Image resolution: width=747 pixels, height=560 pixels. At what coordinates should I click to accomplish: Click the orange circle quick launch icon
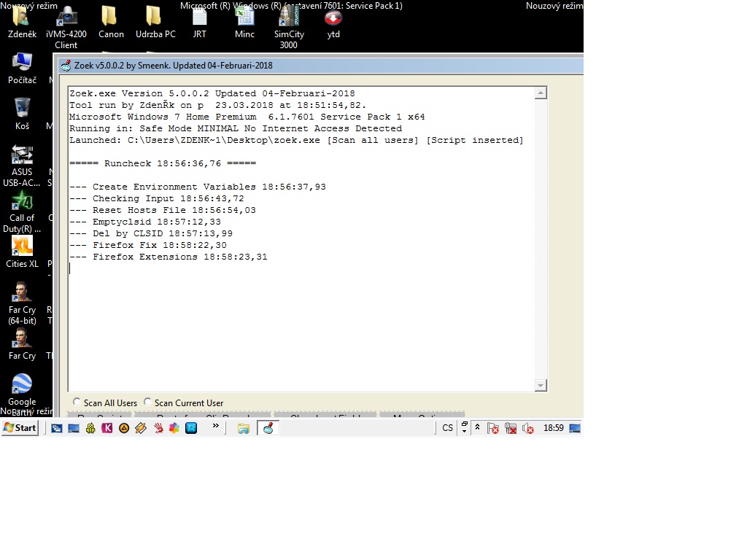124,428
